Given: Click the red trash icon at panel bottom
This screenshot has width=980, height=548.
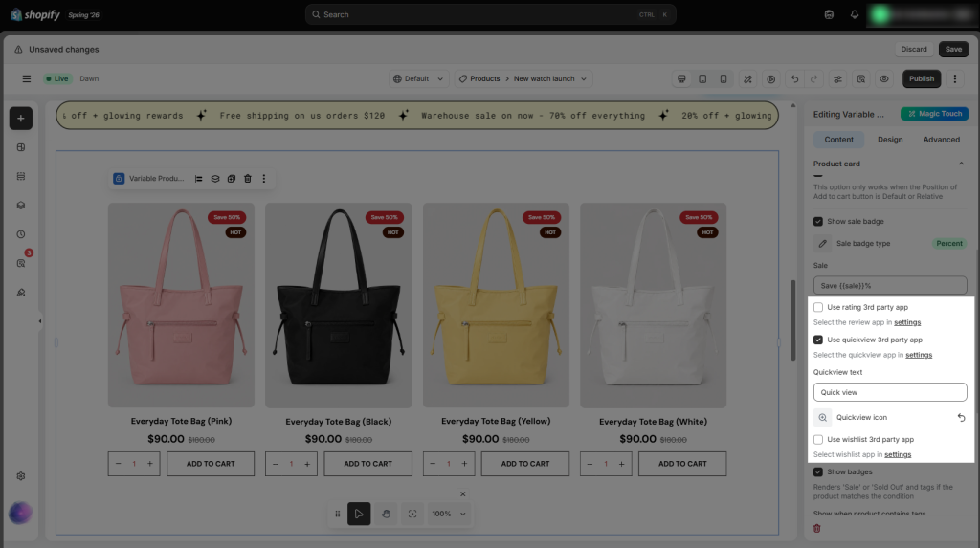Looking at the screenshot, I should [817, 529].
